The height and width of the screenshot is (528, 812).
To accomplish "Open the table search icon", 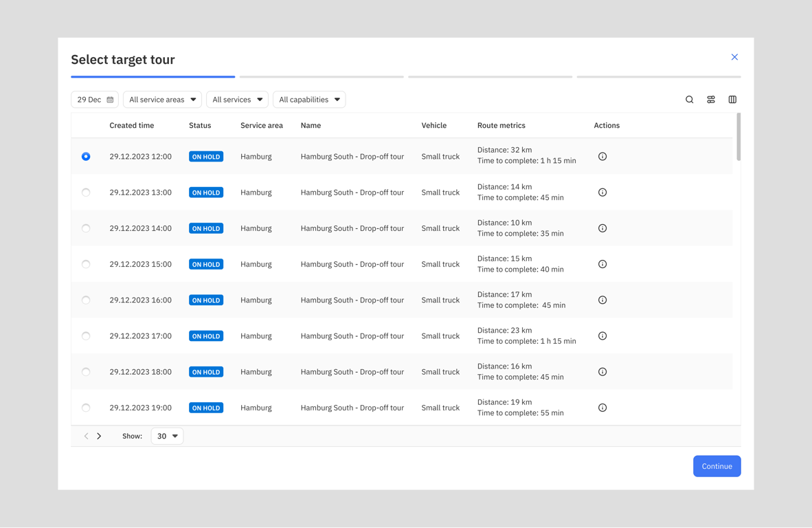I will pyautogui.click(x=689, y=100).
